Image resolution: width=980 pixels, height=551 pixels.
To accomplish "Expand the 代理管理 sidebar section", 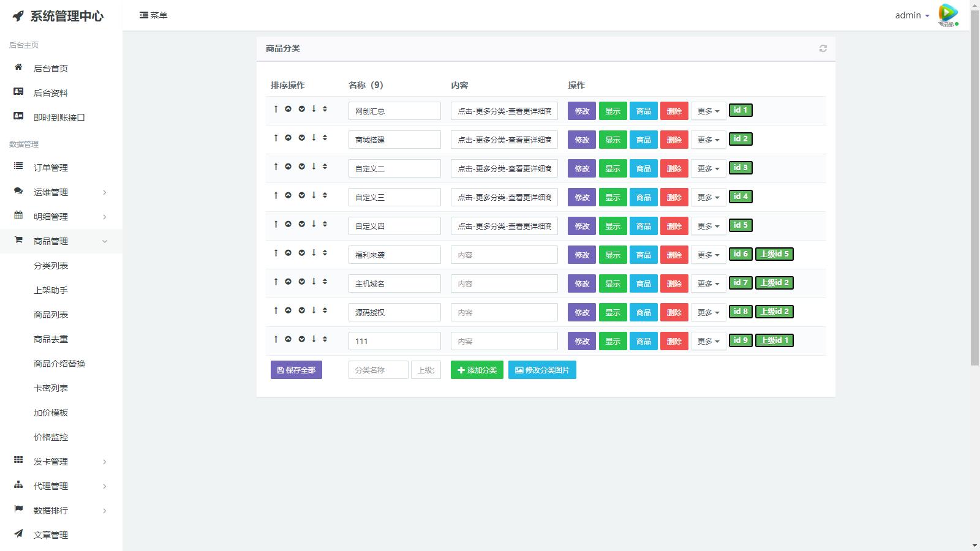I will [61, 486].
